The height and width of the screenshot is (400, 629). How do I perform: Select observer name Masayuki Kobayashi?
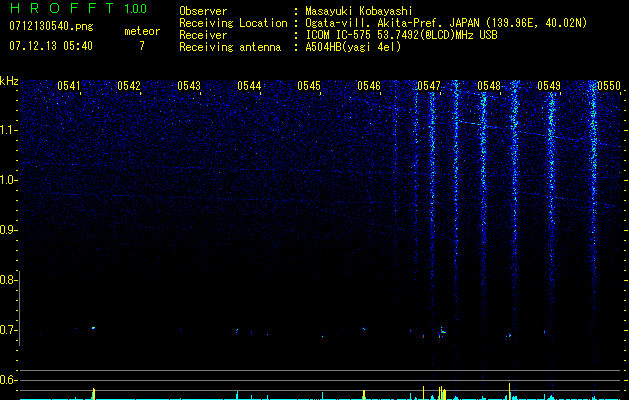point(359,11)
